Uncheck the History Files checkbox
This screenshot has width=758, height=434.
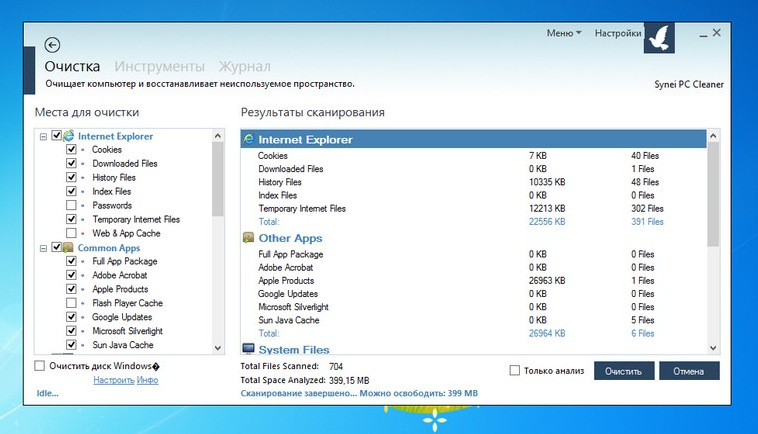(71, 177)
